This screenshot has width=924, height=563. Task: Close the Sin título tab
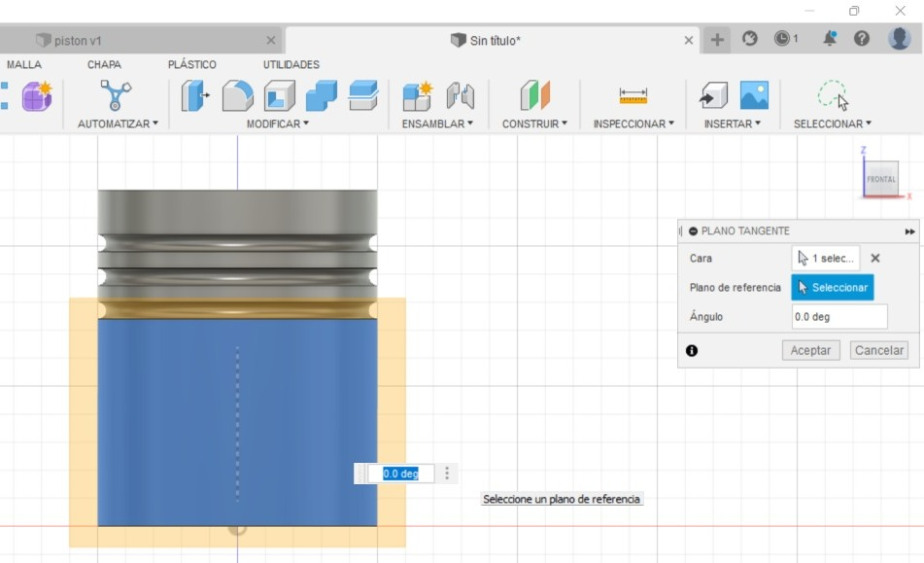688,40
